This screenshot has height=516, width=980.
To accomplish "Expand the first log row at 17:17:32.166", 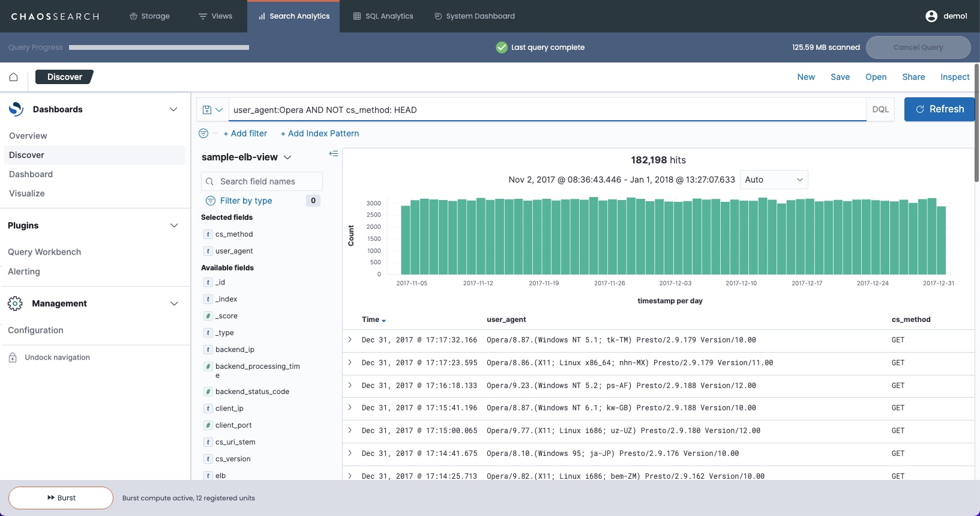I will tap(350, 340).
